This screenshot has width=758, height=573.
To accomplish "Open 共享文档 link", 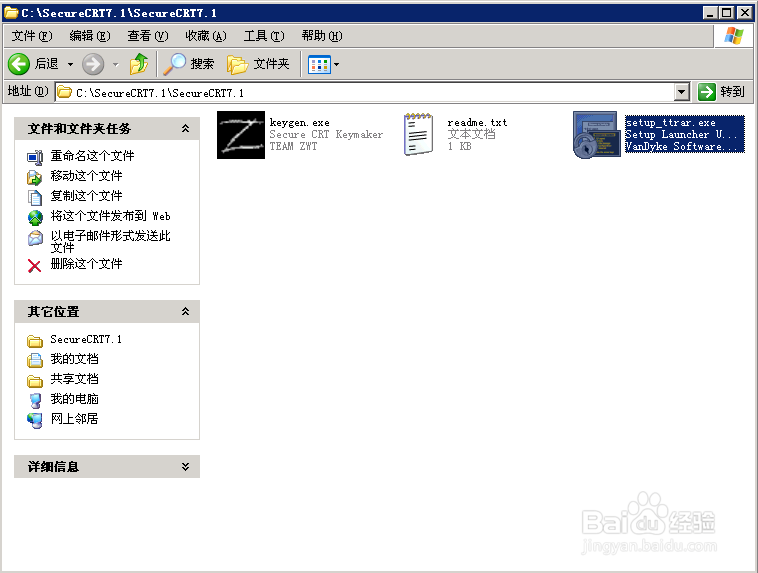I will click(x=74, y=379).
